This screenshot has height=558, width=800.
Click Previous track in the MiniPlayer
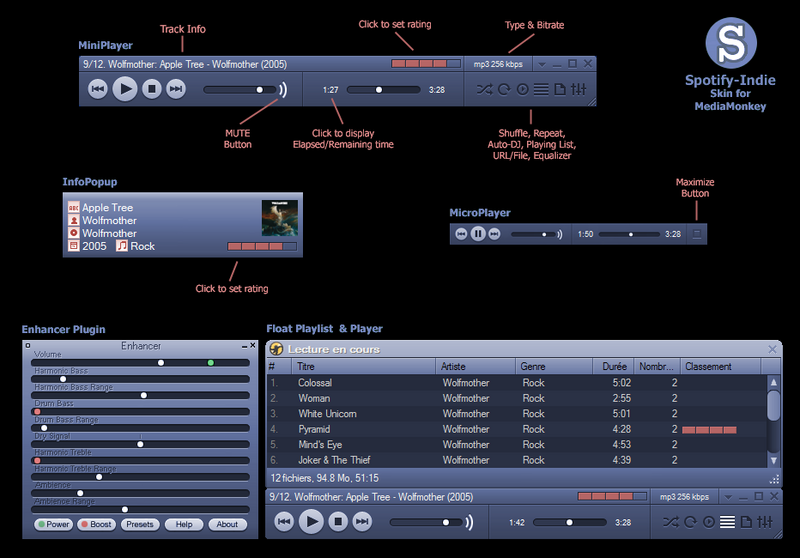(97, 89)
